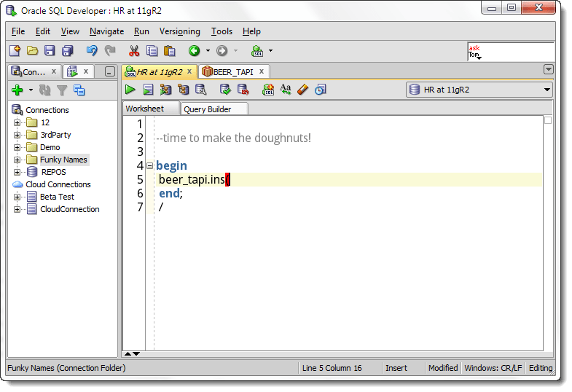This screenshot has height=392, width=572.
Task: Click the Filter funnel icon
Action: pyautogui.click(x=62, y=90)
